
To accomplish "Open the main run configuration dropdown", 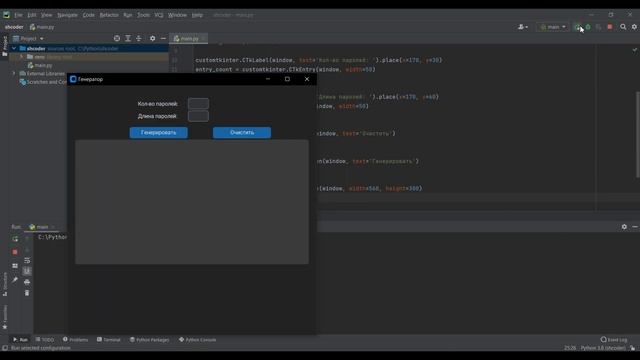I will (553, 27).
